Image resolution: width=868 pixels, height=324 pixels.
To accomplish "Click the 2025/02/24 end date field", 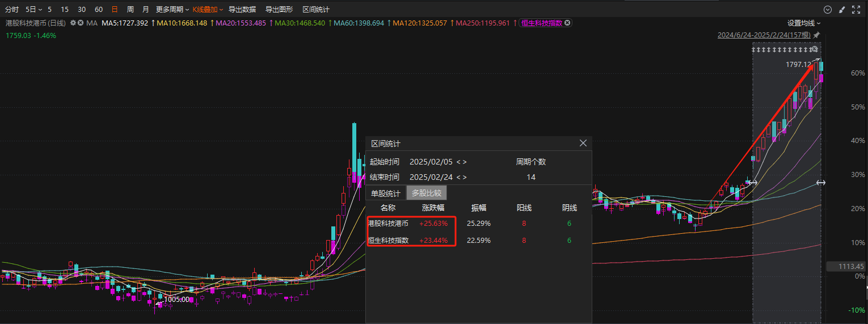I will click(431, 177).
